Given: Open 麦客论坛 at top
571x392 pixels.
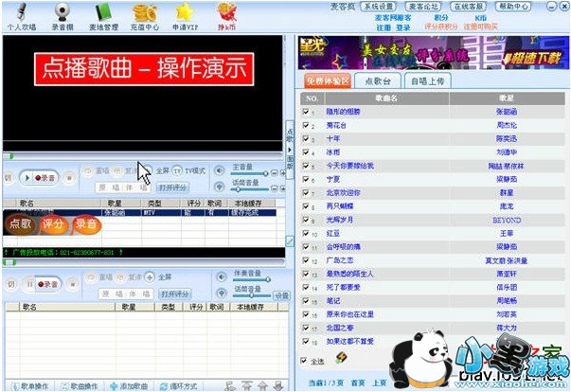Looking at the screenshot, I should coord(423,7).
